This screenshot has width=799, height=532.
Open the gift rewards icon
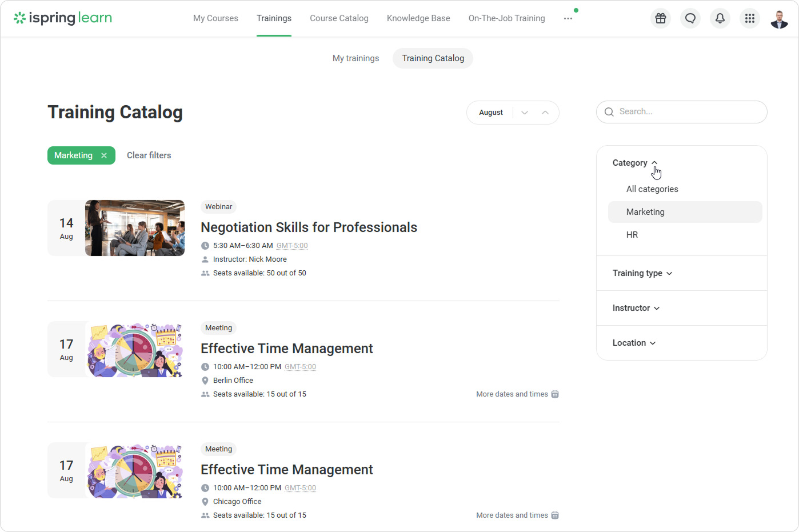(661, 18)
